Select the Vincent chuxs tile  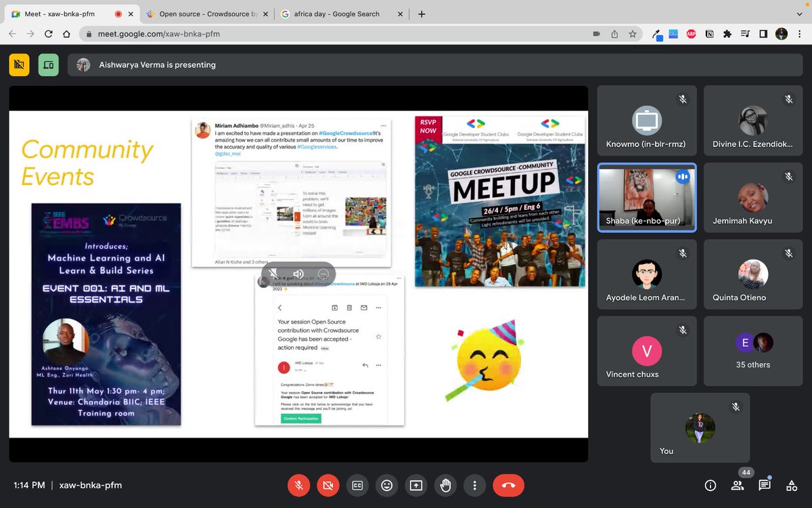point(647,351)
